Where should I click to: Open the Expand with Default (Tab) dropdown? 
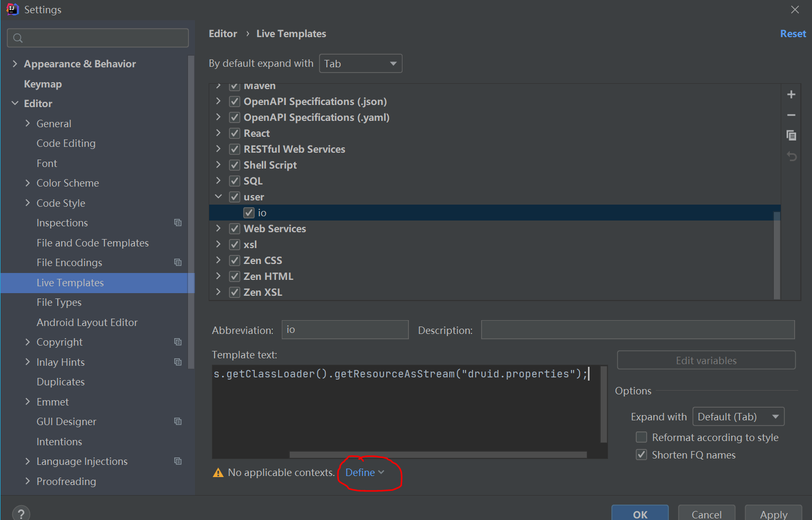pos(738,417)
